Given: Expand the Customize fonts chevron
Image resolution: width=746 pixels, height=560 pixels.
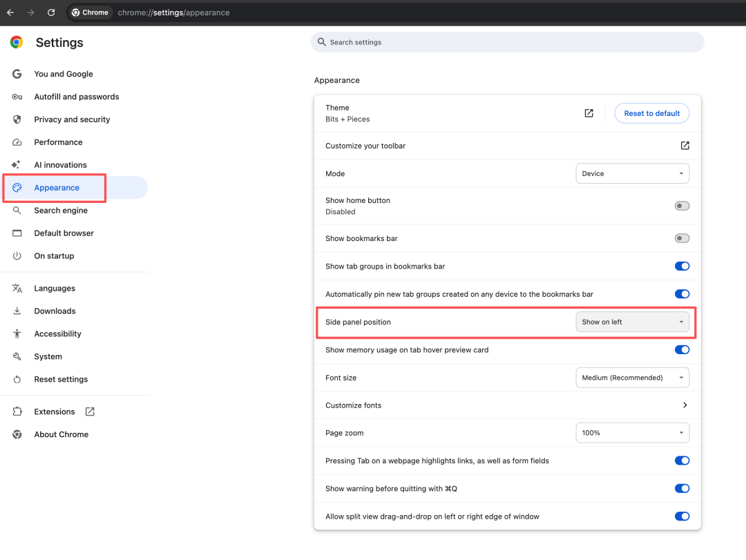Looking at the screenshot, I should click(685, 405).
